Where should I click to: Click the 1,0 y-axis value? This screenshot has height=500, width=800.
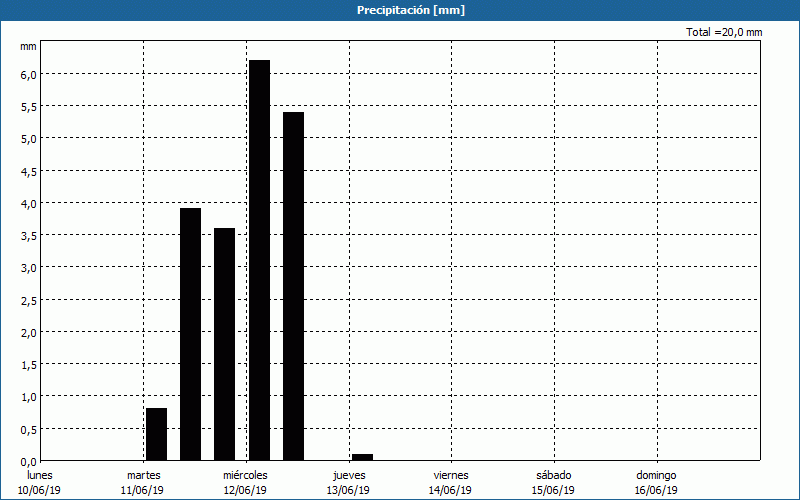tap(29, 397)
